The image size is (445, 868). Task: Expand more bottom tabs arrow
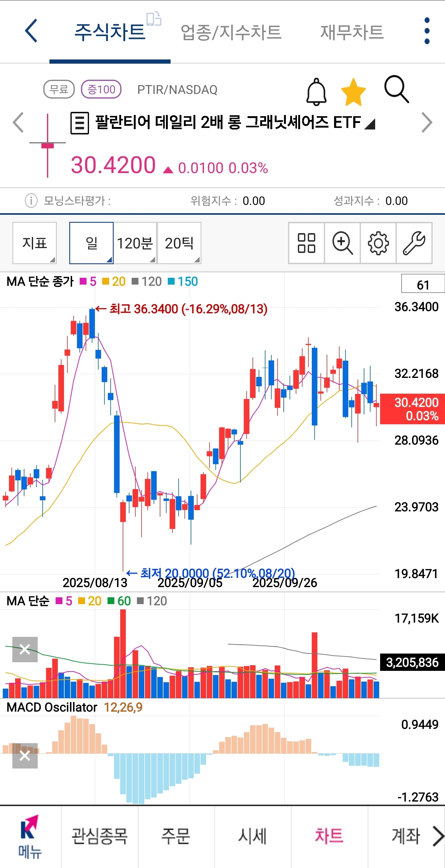(x=438, y=836)
